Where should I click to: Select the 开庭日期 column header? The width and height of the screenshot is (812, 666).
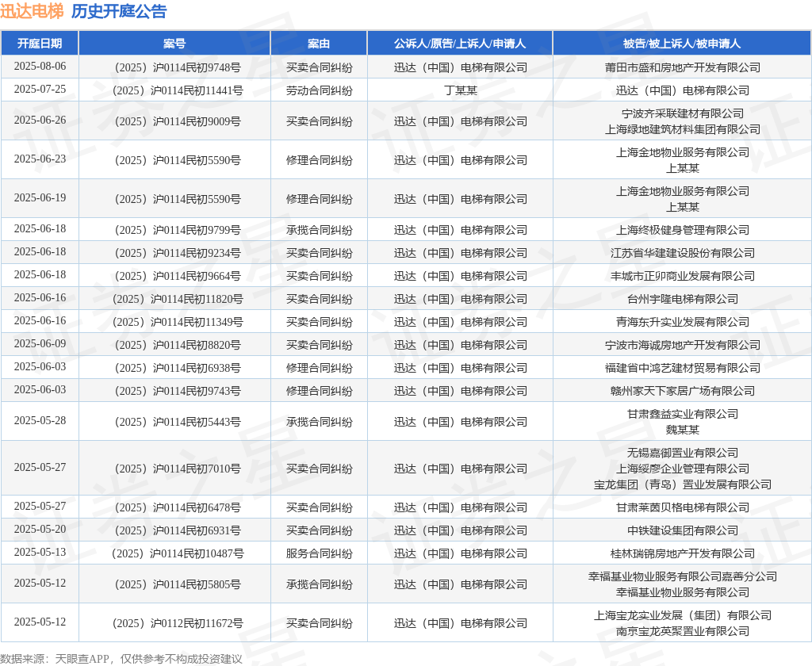coord(40,44)
